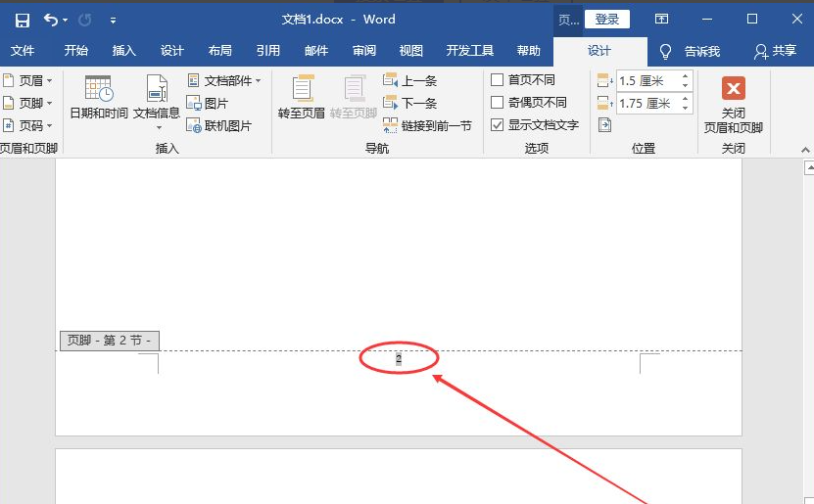Click the Previous section icon
Screen dimensions: 814x504
391,80
